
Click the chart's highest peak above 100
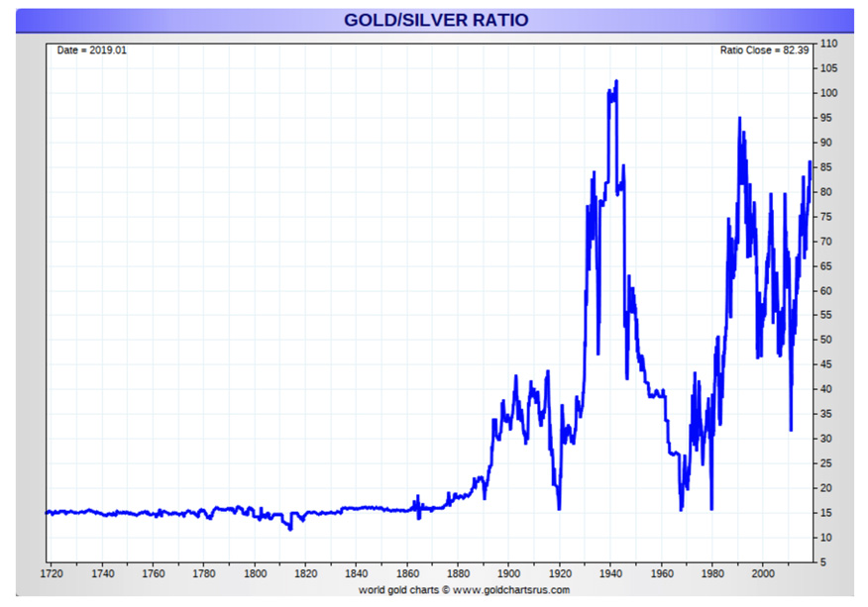click(616, 81)
